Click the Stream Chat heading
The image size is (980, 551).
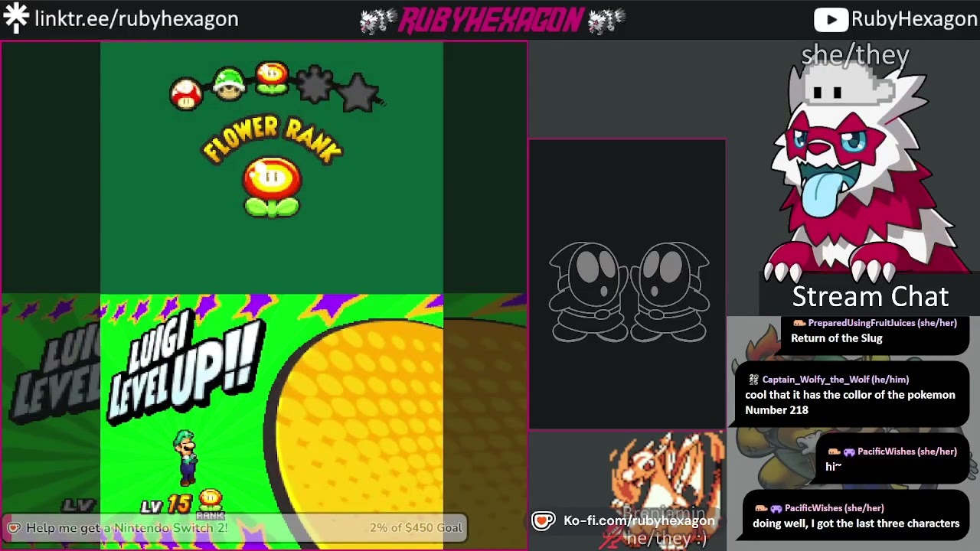tap(870, 296)
